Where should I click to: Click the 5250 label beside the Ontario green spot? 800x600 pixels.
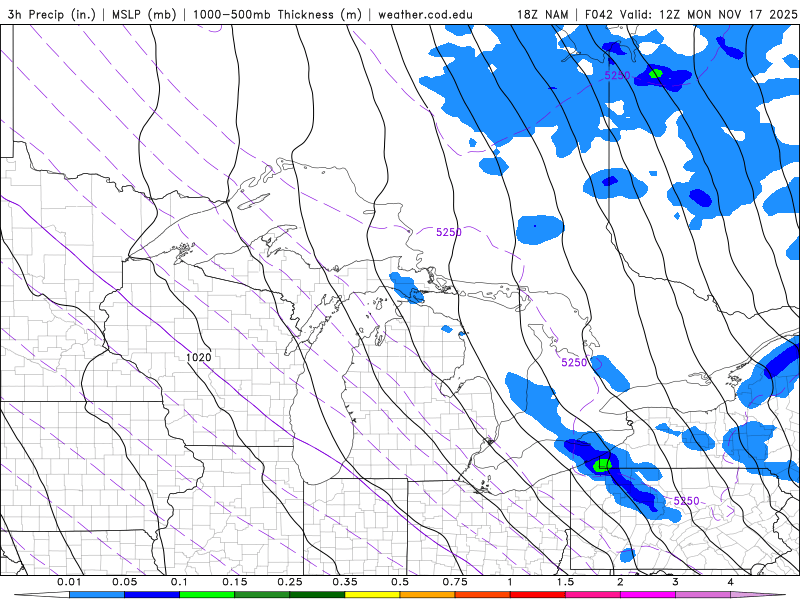(x=617, y=76)
